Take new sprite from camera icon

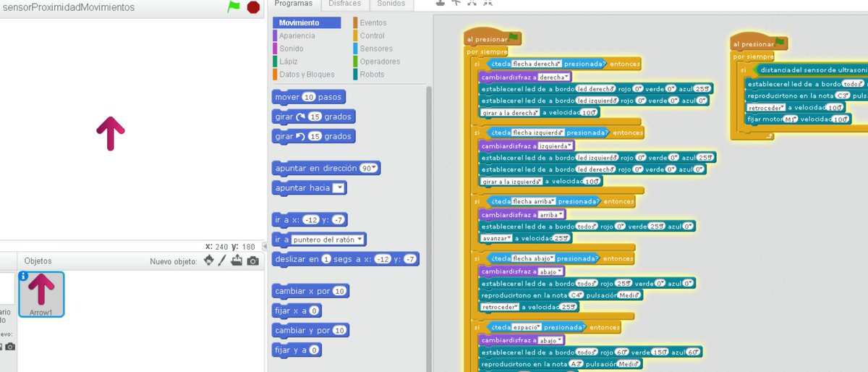[x=252, y=261]
